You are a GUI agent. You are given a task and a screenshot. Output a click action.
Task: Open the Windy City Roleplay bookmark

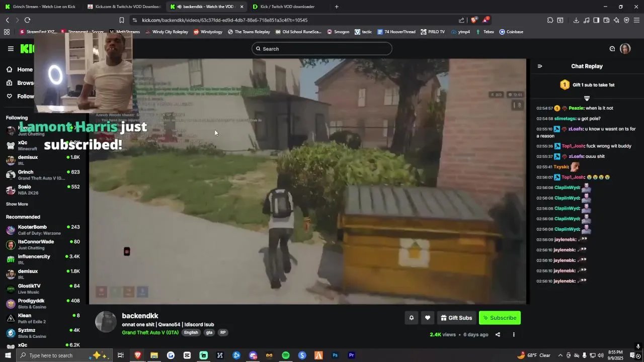pos(167,32)
